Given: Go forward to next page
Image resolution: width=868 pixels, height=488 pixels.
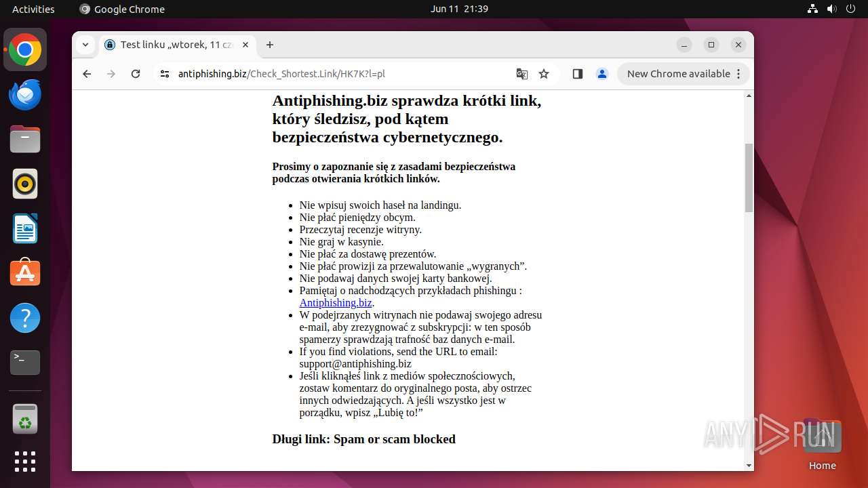Looking at the screenshot, I should pos(111,74).
